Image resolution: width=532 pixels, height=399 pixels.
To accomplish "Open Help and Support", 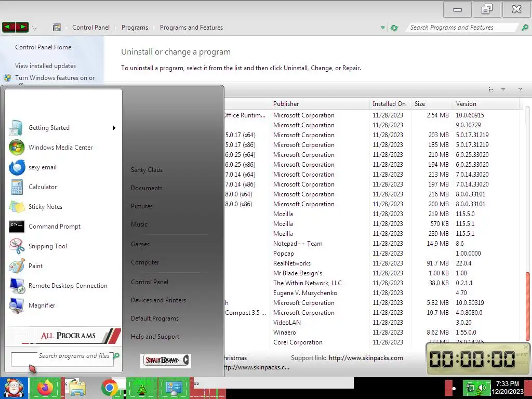I will click(155, 337).
